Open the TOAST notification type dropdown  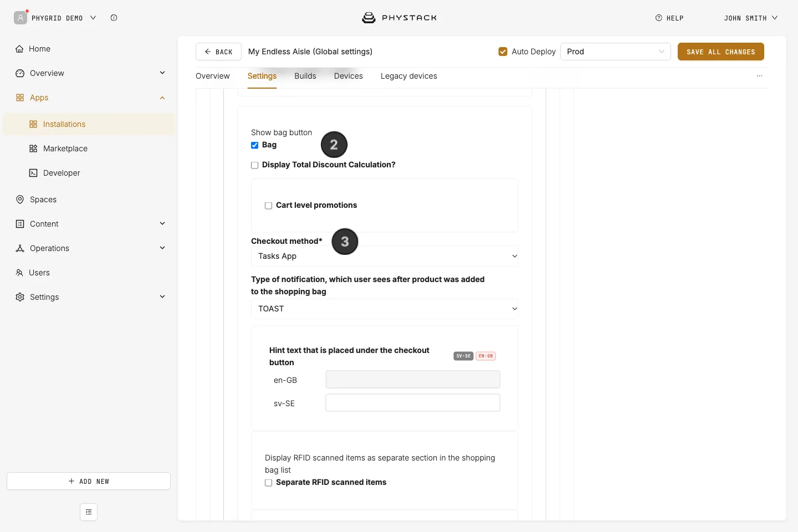click(x=385, y=309)
